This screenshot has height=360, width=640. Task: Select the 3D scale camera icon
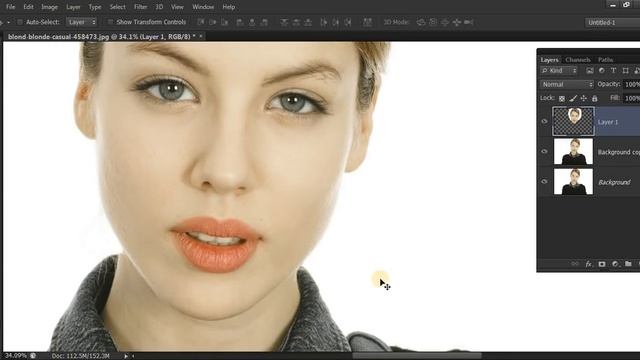point(469,22)
